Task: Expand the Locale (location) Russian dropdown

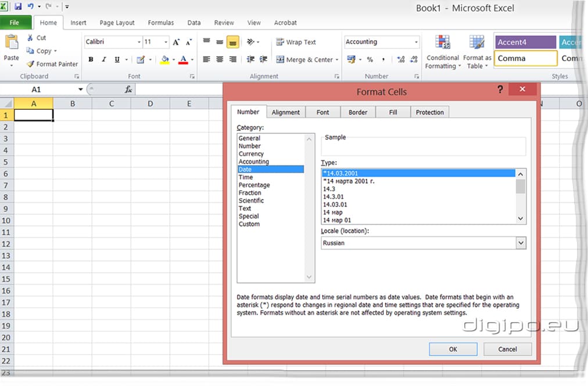Action: coord(520,243)
